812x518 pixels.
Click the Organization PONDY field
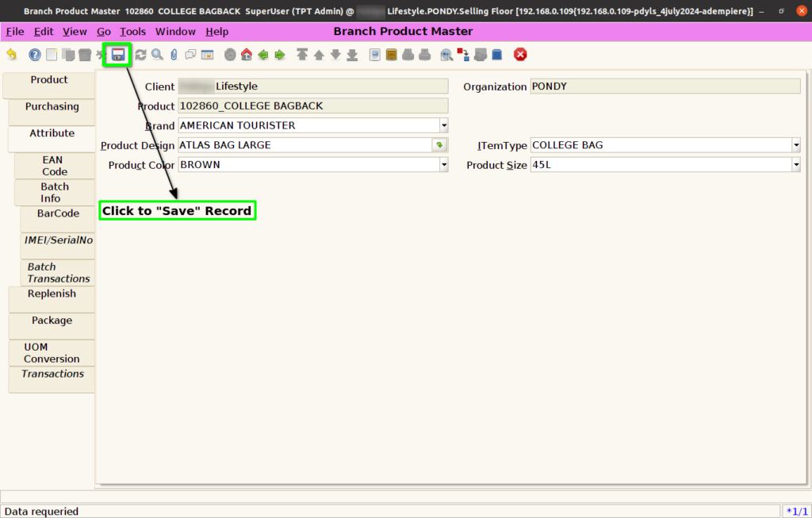coord(665,86)
